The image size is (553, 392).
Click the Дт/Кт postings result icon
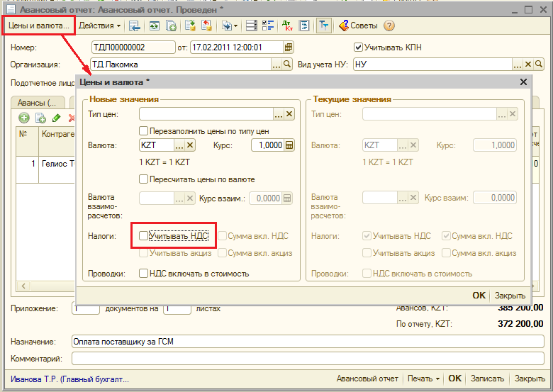tap(287, 26)
